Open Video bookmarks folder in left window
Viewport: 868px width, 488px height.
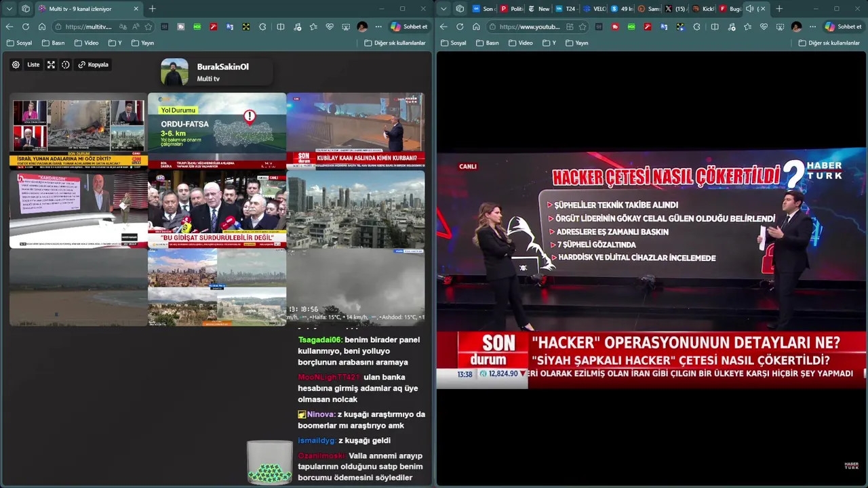click(86, 43)
